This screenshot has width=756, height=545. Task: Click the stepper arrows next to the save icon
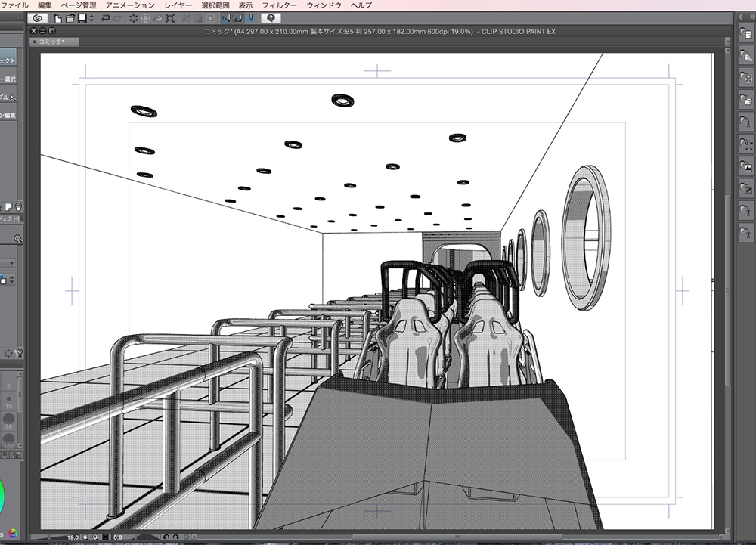click(x=90, y=17)
